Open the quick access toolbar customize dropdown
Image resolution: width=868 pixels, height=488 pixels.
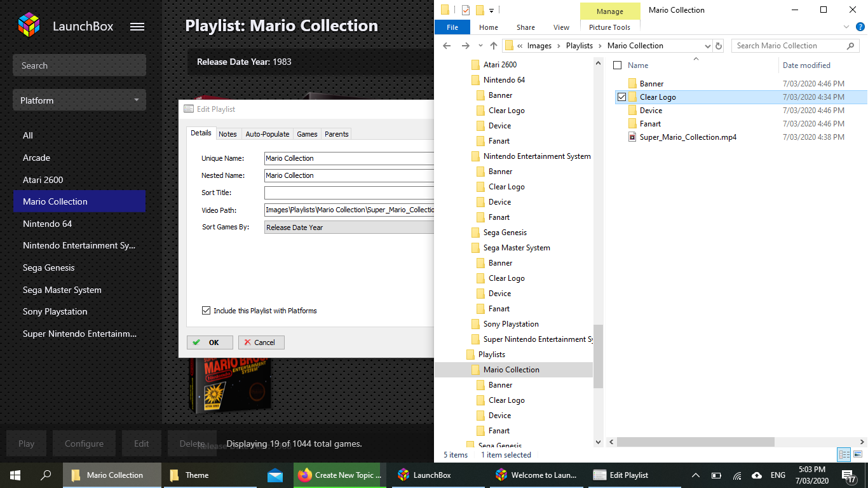click(492, 10)
